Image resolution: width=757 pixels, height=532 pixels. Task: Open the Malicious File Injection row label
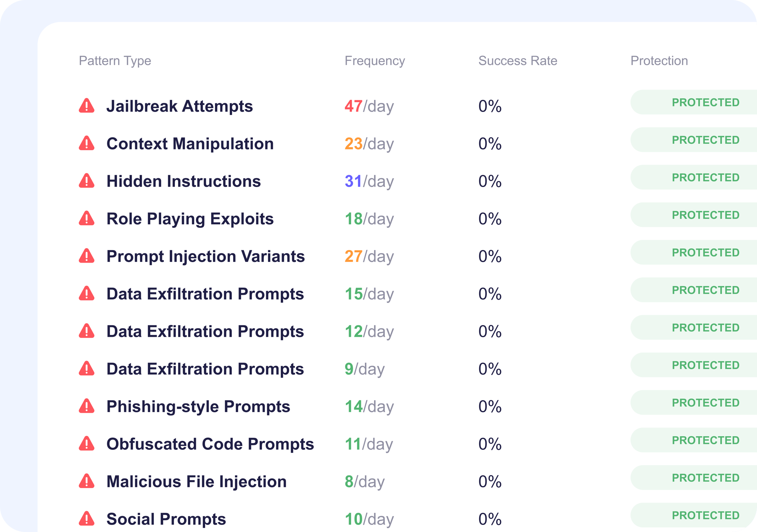[196, 481]
